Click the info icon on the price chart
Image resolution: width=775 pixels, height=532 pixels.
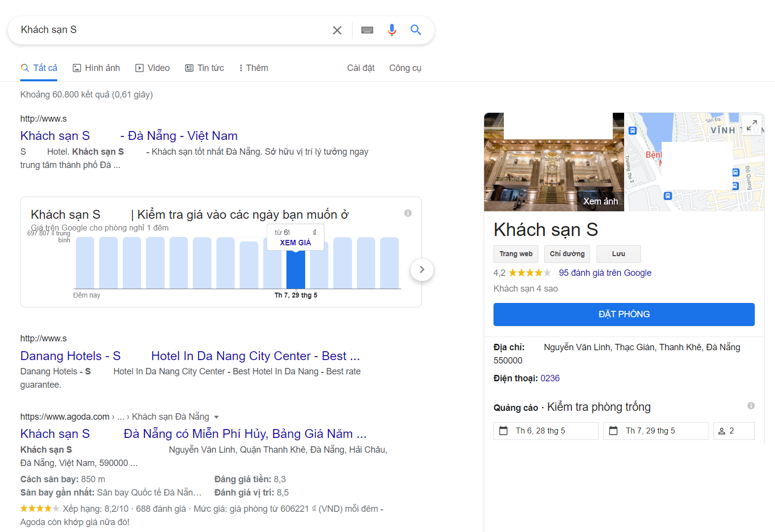pos(408,213)
